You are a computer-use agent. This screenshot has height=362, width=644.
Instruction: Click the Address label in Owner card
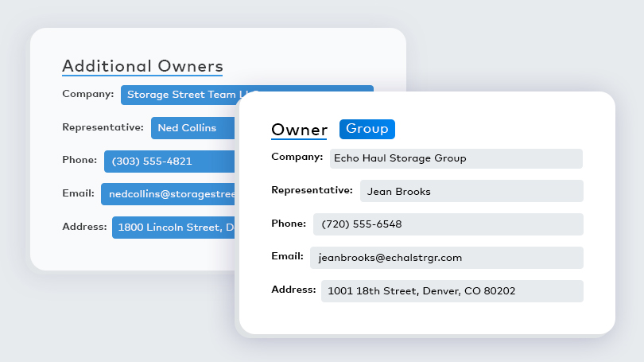(293, 290)
